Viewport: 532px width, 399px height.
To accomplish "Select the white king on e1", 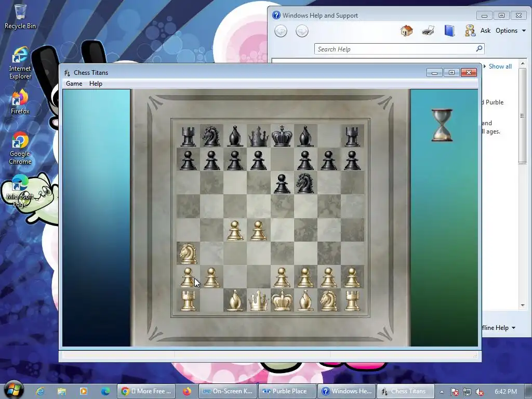I will point(282,300).
